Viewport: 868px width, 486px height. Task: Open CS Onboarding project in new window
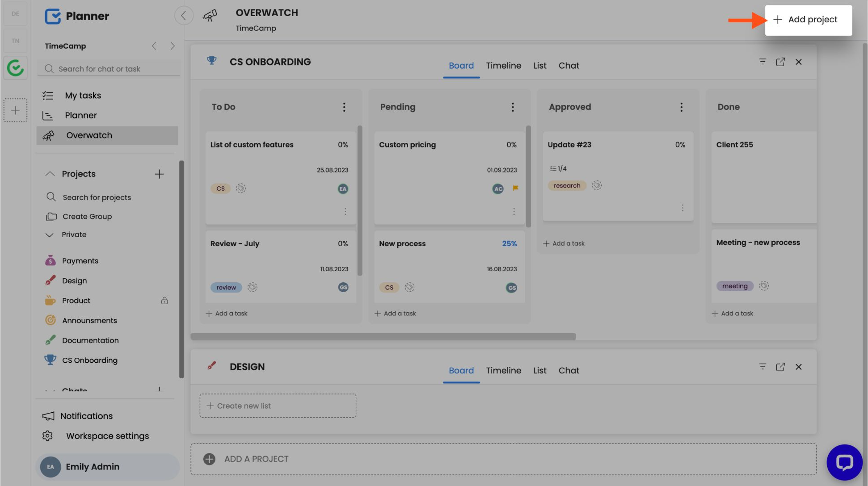780,62
